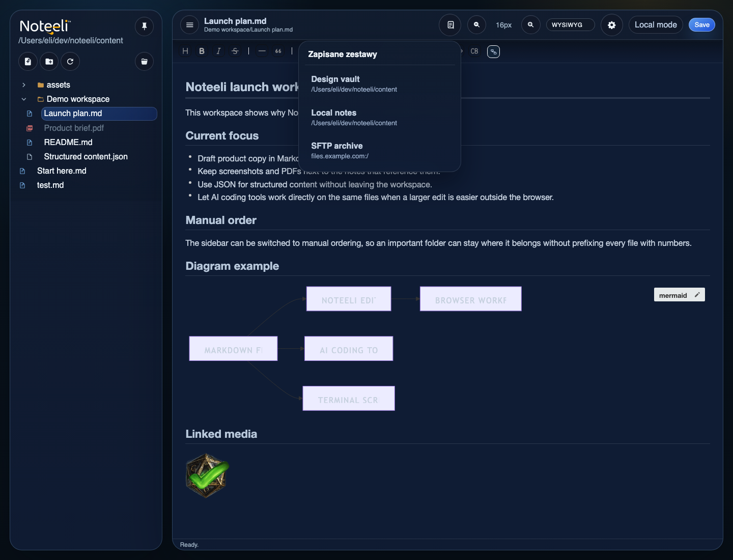Screen dimensions: 733x560
Task: Apply Heading format with the H icon
Action: coord(185,51)
